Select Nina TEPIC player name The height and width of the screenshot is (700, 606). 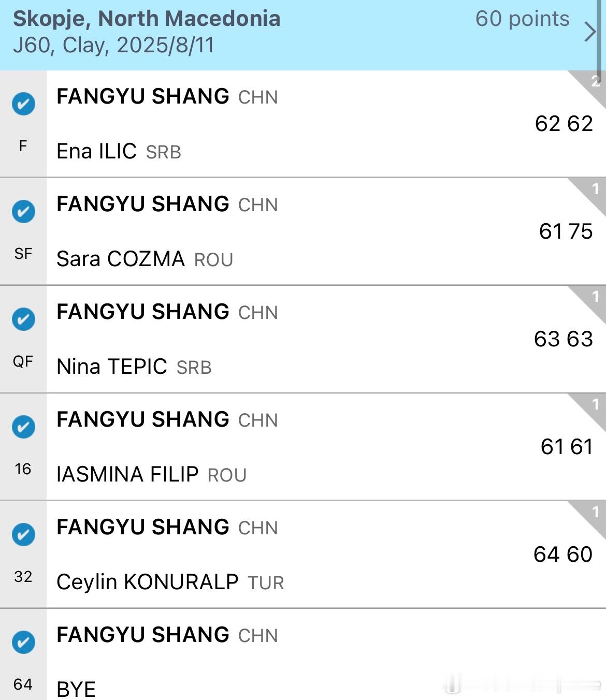112,367
